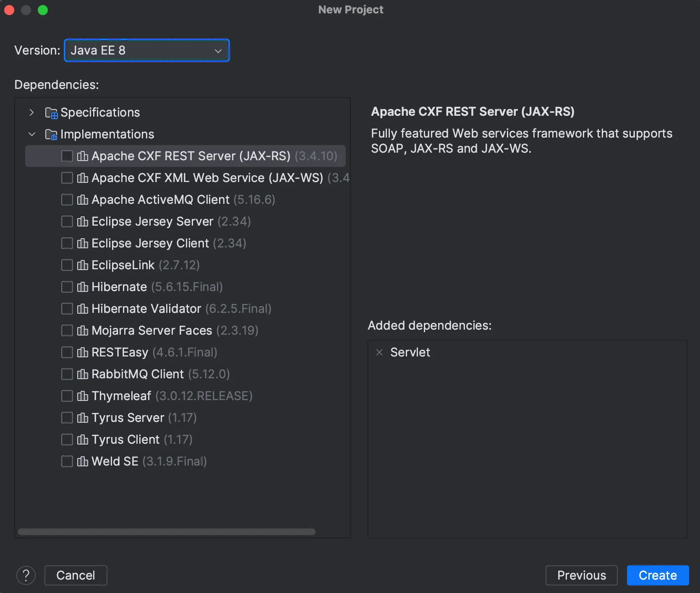The height and width of the screenshot is (593, 700).
Task: Open the help question mark button
Action: 26,575
